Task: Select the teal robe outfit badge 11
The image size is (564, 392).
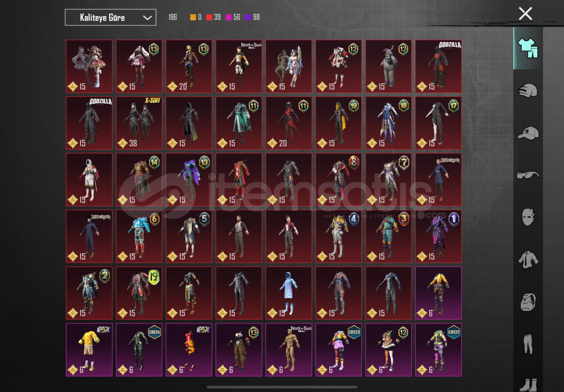Action: (x=239, y=123)
